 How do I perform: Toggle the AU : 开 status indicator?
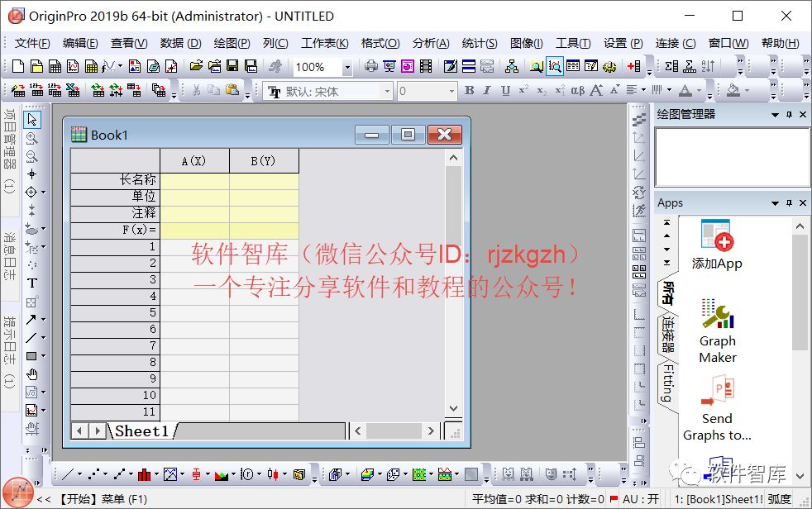click(x=641, y=499)
